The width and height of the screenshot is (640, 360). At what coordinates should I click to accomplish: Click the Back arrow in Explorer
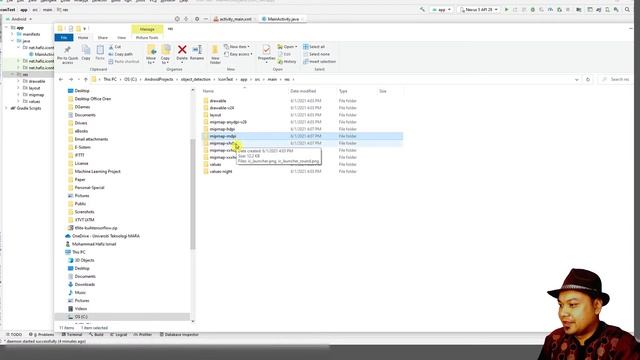click(61, 80)
